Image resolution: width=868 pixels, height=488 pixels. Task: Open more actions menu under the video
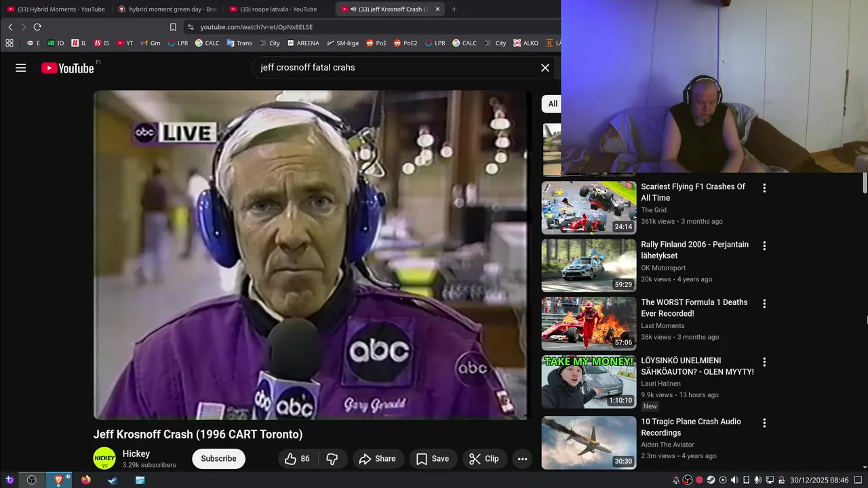click(x=522, y=459)
